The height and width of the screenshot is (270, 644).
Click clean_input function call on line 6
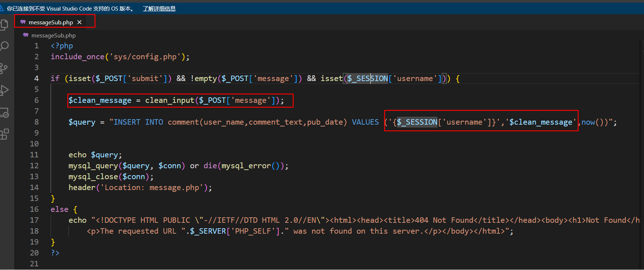pyautogui.click(x=170, y=100)
